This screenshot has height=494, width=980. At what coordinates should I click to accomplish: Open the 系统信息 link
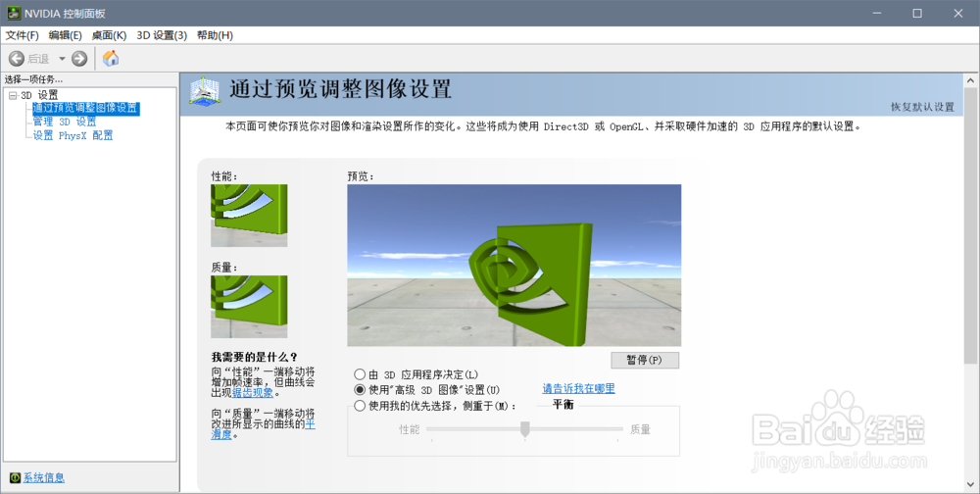pos(44,478)
